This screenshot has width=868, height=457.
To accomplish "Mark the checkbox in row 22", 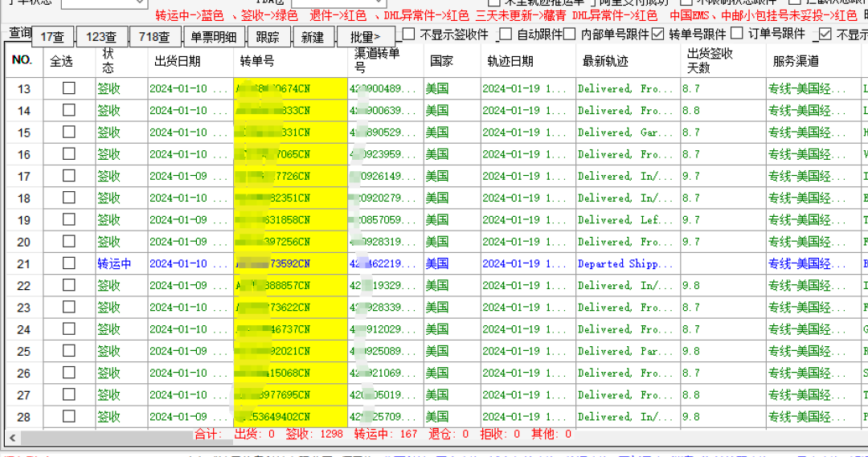I will pyautogui.click(x=68, y=285).
